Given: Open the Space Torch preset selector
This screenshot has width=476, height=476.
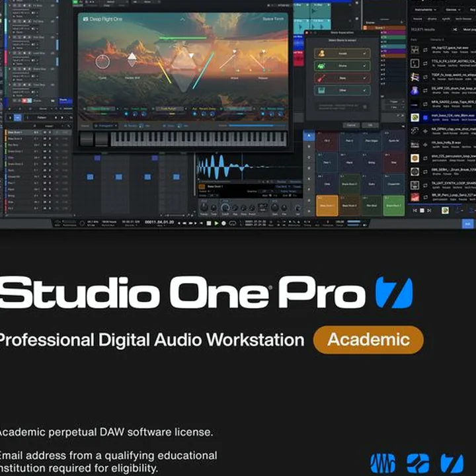Looking at the screenshot, I should click(273, 19).
